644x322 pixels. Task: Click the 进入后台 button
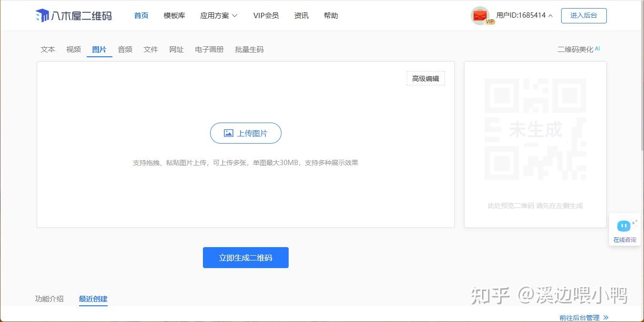tap(584, 15)
